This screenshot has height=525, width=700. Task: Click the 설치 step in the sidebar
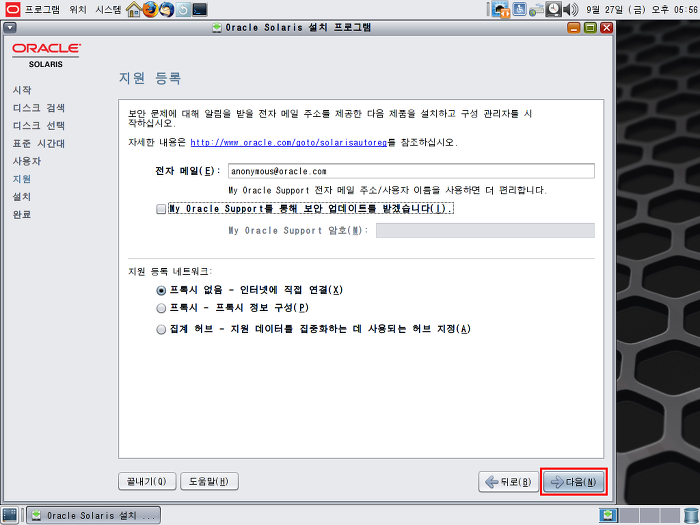[x=22, y=197]
